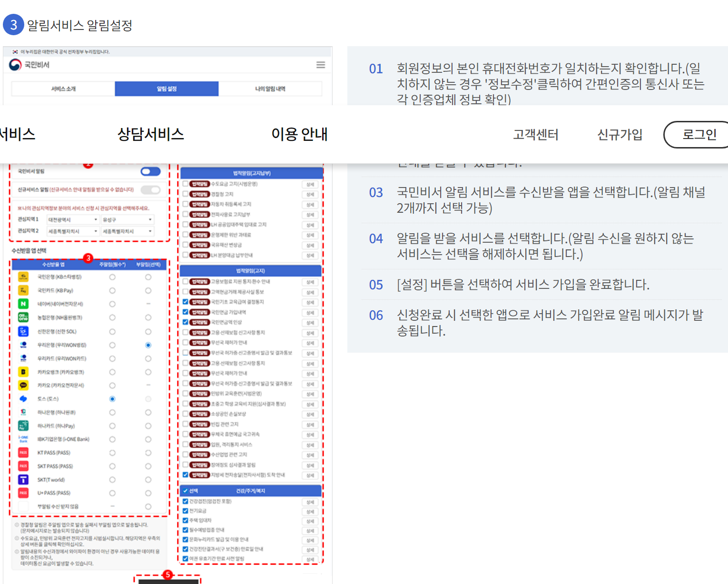Image resolution: width=728 pixels, height=584 pixels.
Task: Uncheck the 국민연금 가입내역 checkbox
Action: pos(186,312)
